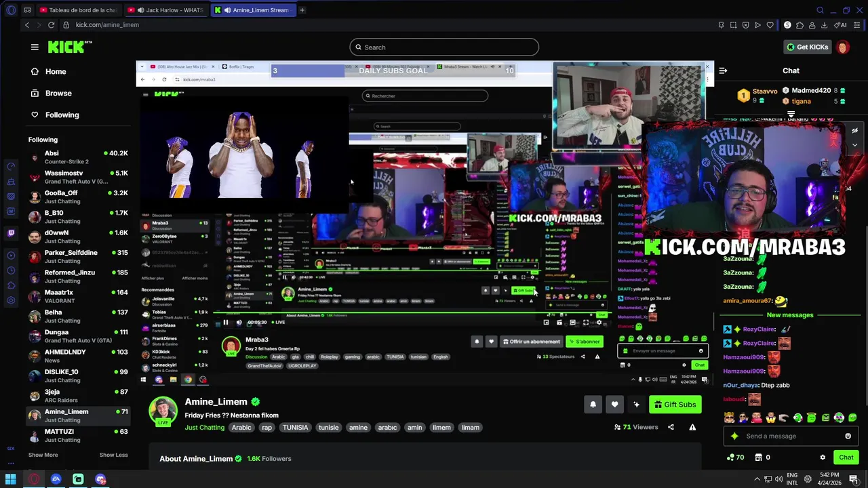Open Home in the Kick sidebar
The image size is (868, 488).
coord(56,71)
